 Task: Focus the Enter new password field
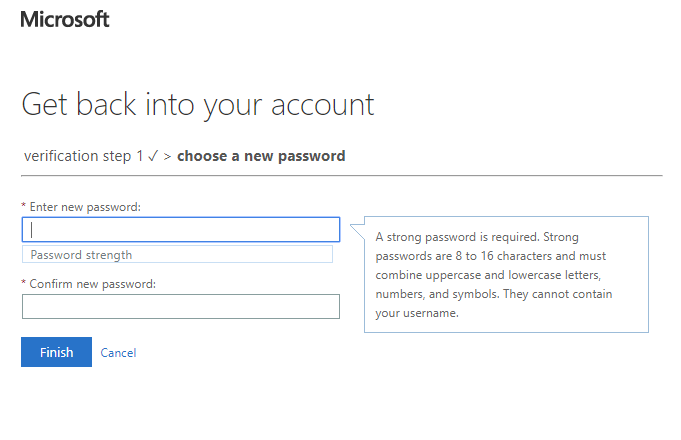pos(181,229)
